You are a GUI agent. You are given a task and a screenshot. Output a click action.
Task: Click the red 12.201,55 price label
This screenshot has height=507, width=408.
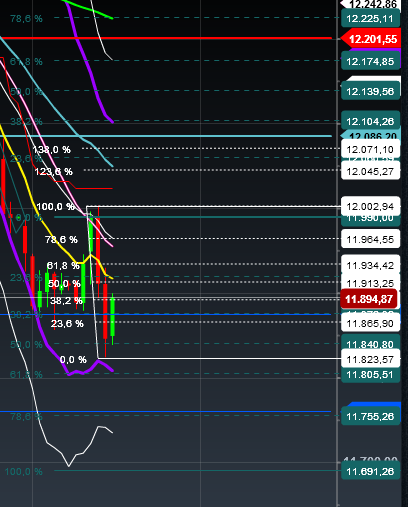point(370,39)
